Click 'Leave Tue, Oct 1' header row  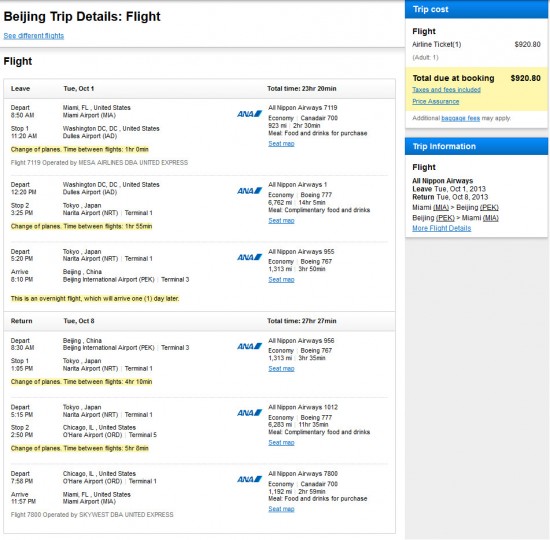coord(199,88)
